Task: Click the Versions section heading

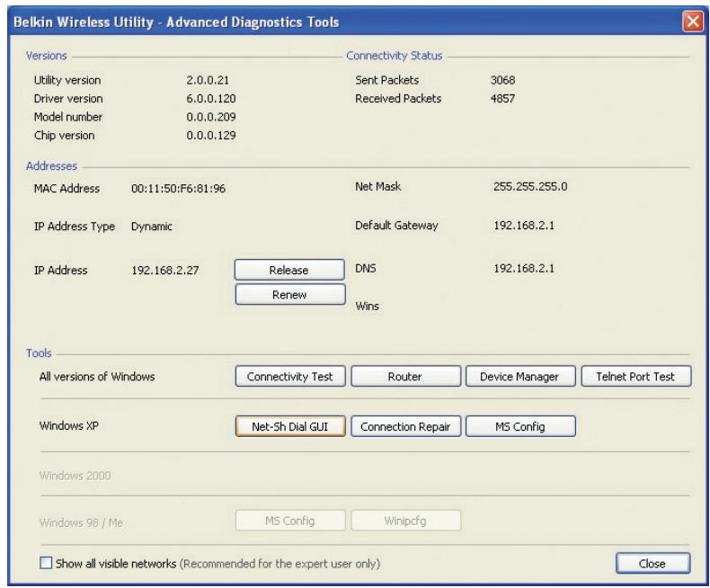Action: click(x=46, y=56)
